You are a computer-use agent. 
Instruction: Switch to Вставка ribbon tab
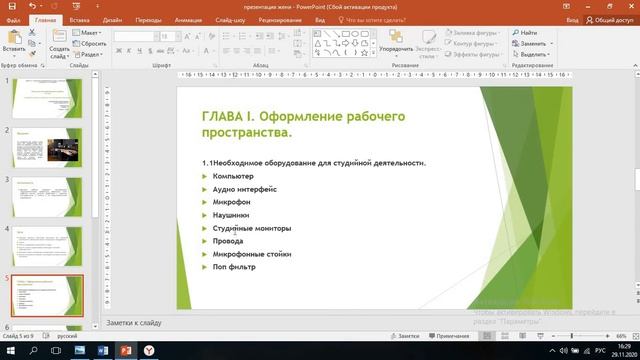coord(79,20)
